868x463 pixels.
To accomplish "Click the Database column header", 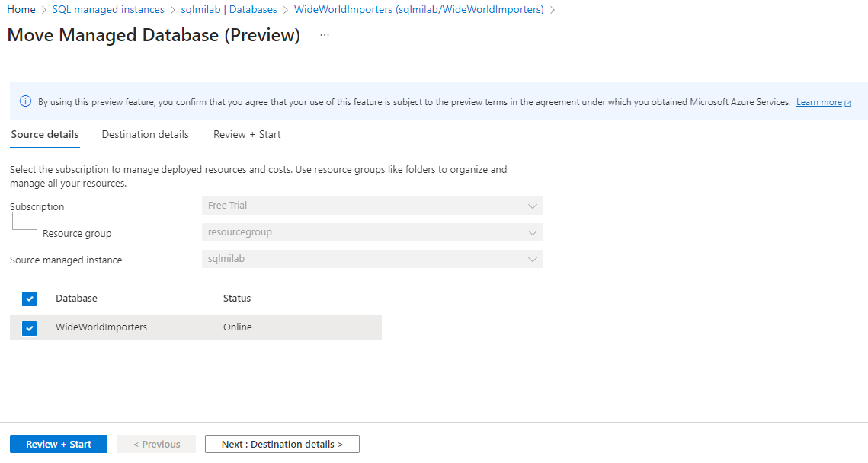I will tap(76, 299).
